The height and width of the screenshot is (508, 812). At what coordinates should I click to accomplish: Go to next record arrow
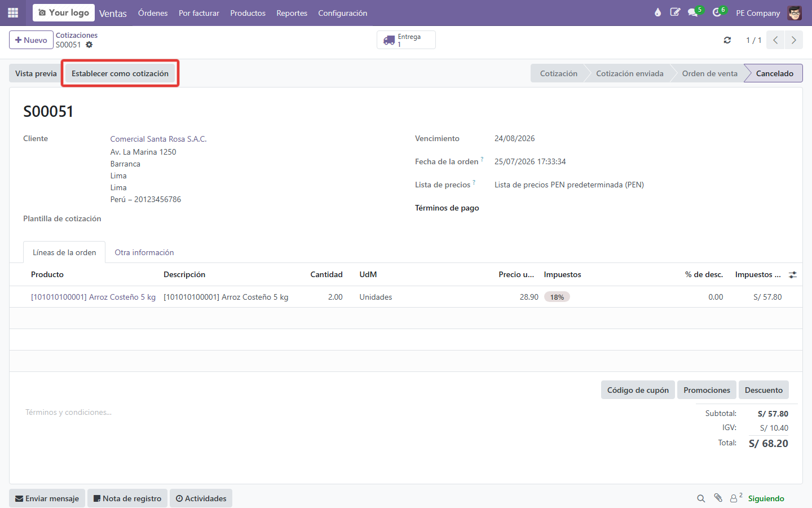(x=794, y=40)
